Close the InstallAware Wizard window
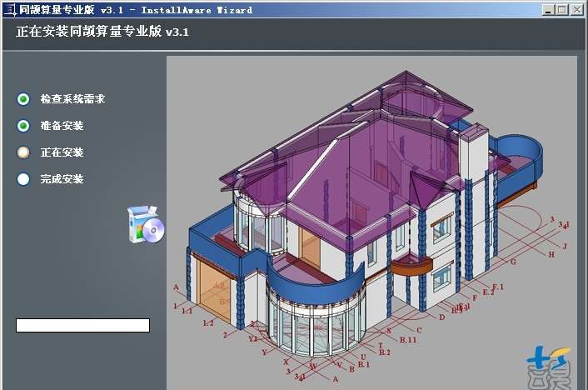The image size is (588, 390). (x=576, y=10)
